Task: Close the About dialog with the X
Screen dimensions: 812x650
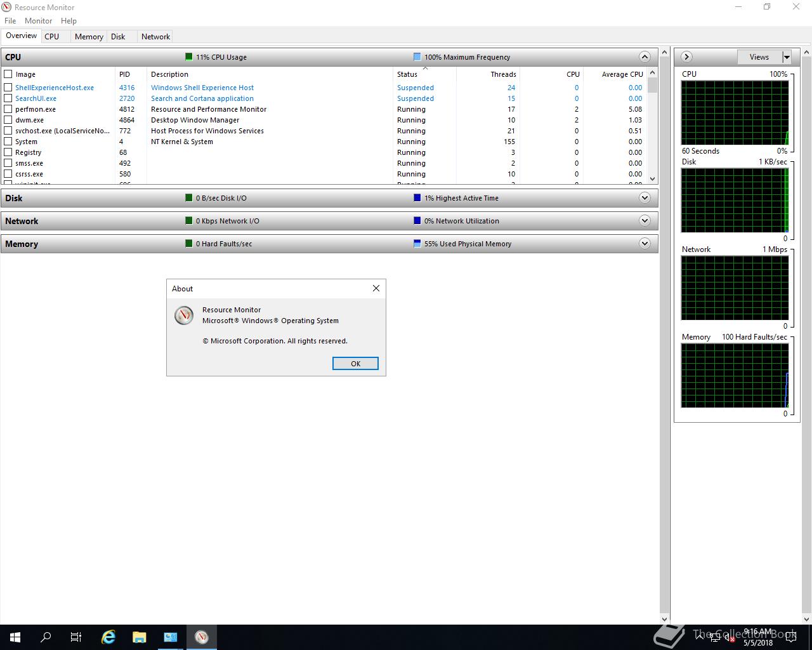Action: click(376, 288)
